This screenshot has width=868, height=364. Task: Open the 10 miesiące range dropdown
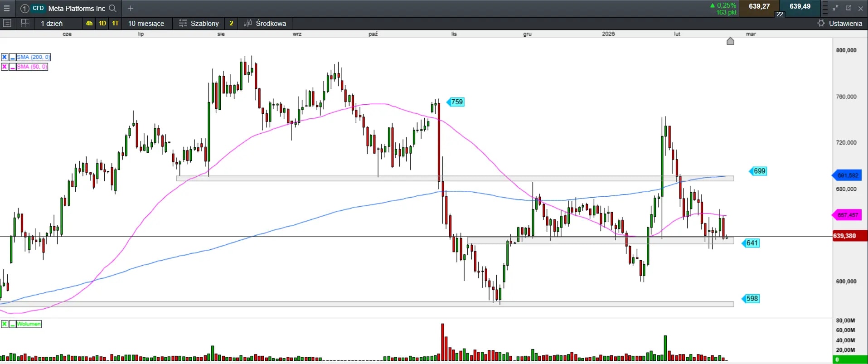pos(146,23)
